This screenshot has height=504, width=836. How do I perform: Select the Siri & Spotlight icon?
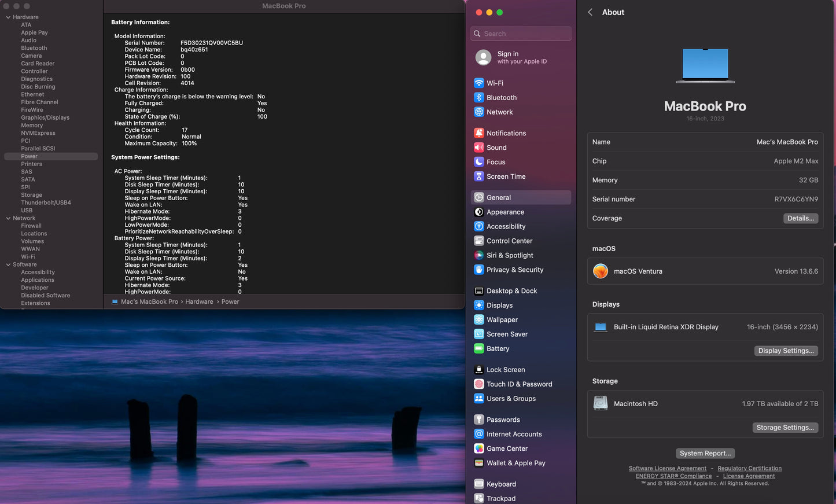[479, 255]
